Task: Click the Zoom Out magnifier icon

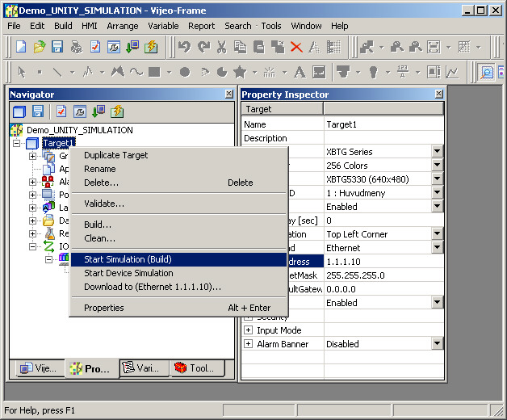Action: (416, 47)
